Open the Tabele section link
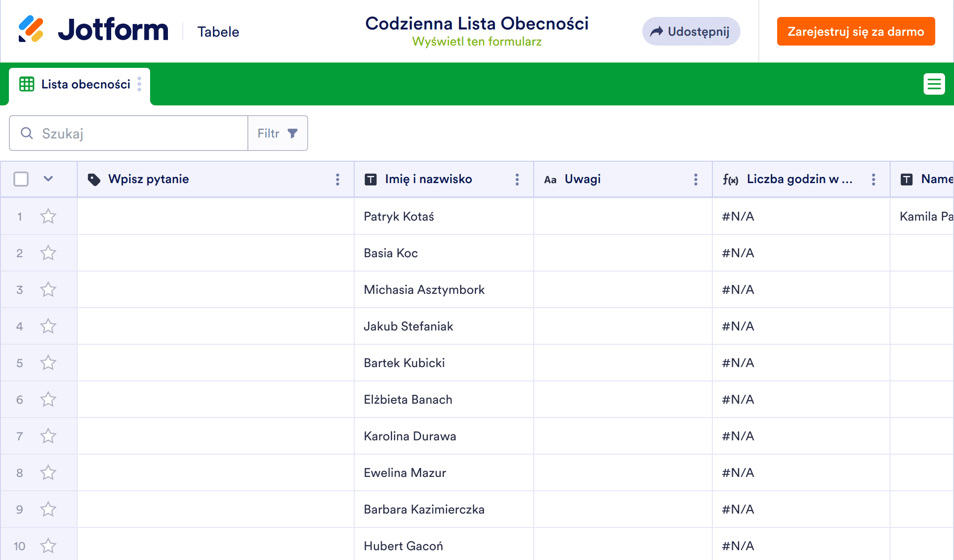 coord(218,32)
